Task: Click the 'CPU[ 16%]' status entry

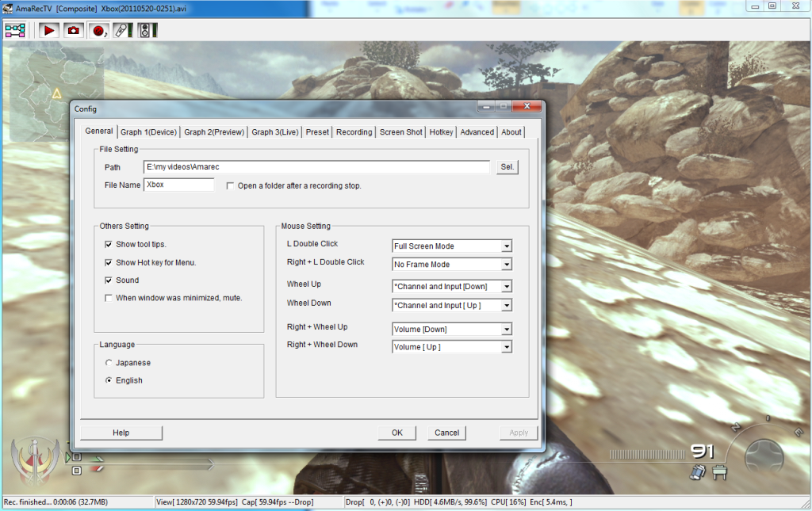Action: (x=508, y=502)
